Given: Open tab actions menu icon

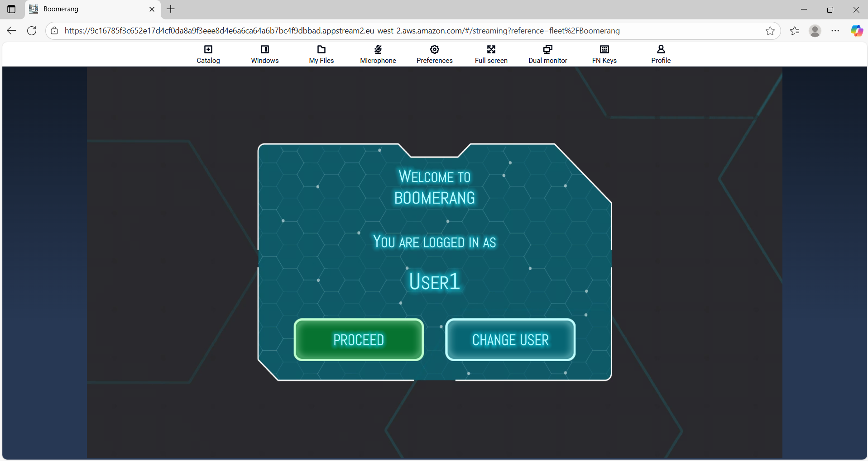Looking at the screenshot, I should [x=11, y=9].
